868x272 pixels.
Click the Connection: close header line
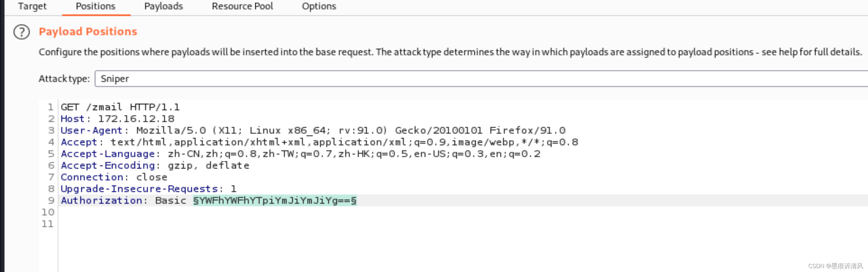point(114,177)
